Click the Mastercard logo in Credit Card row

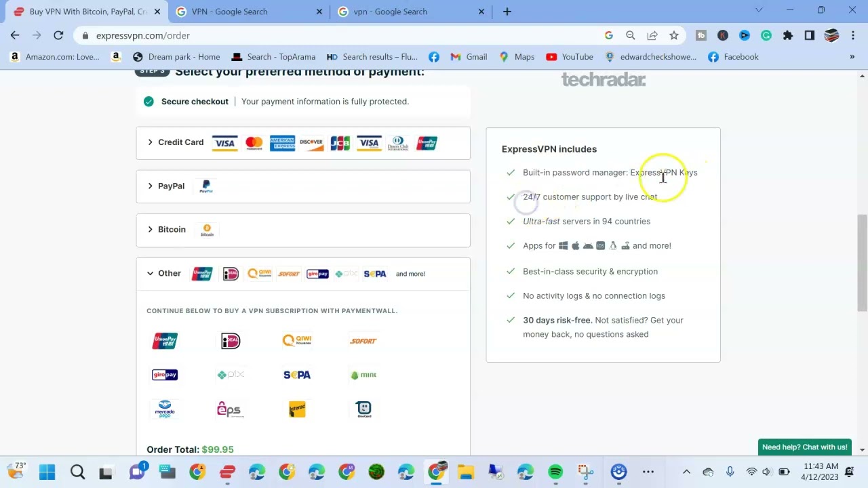[254, 143]
